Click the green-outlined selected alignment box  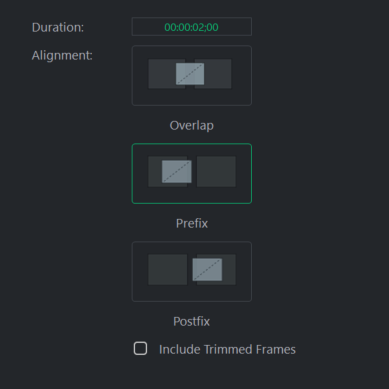[192, 173]
